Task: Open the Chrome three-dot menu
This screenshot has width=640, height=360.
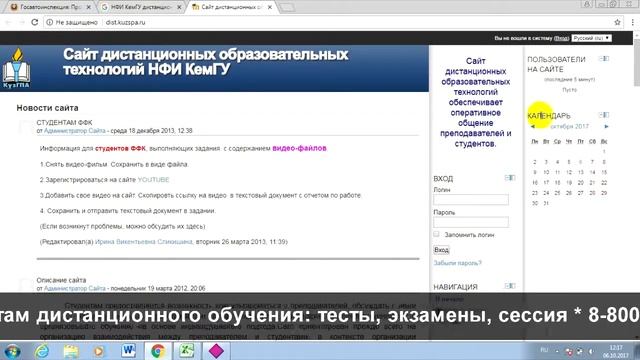Action: (x=632, y=22)
